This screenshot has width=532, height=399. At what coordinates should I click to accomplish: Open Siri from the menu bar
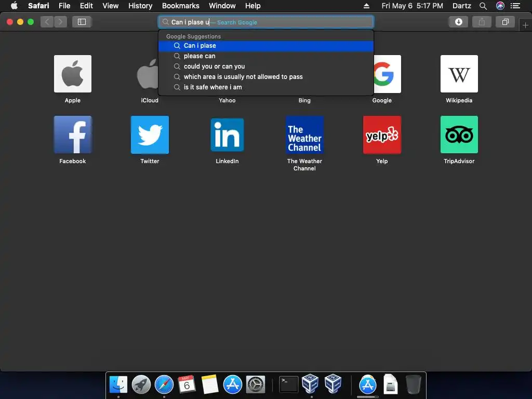500,6
